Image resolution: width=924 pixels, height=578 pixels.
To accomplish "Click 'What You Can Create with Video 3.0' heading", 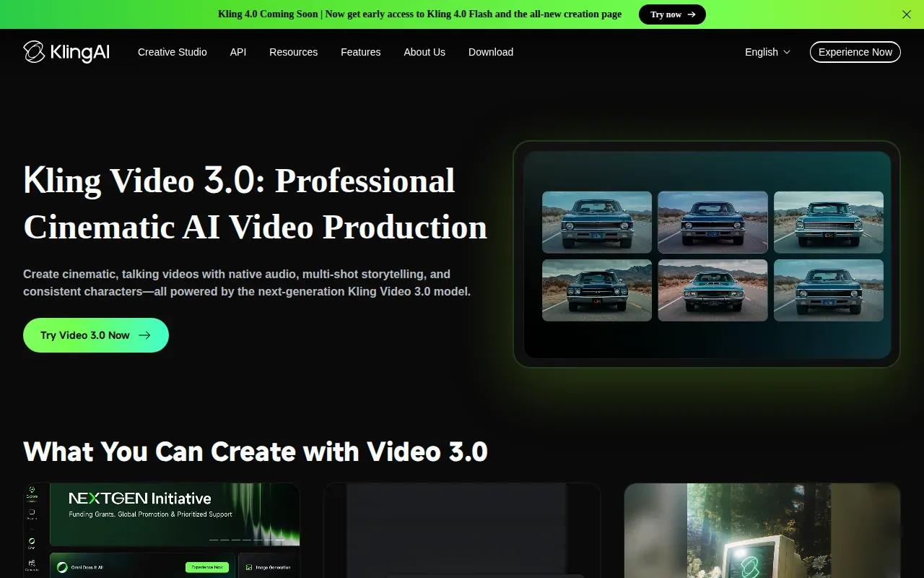I will coord(256,452).
